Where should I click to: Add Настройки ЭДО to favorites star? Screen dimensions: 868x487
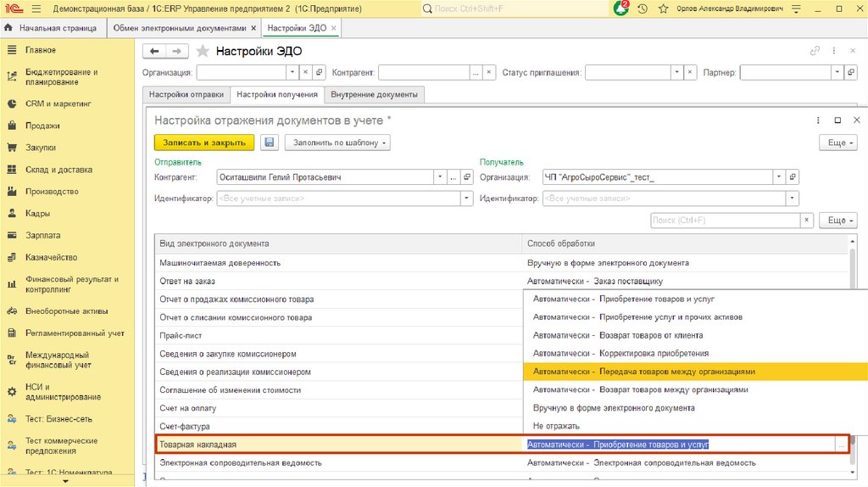point(204,51)
